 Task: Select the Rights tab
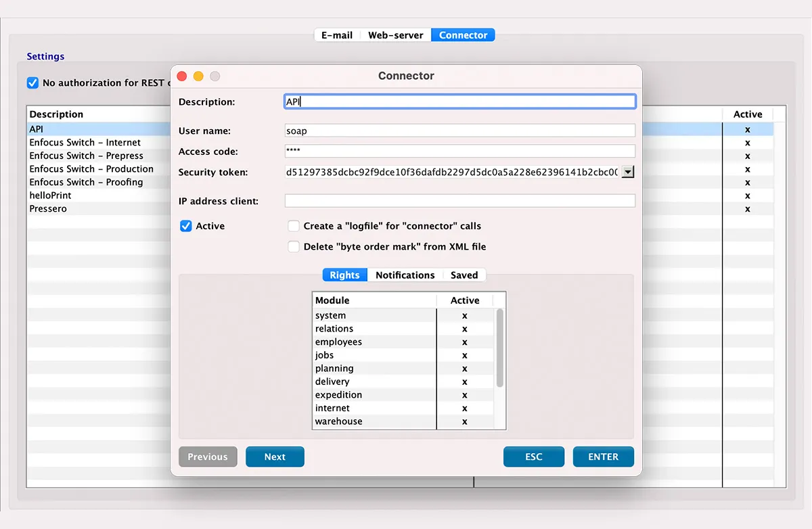click(344, 275)
